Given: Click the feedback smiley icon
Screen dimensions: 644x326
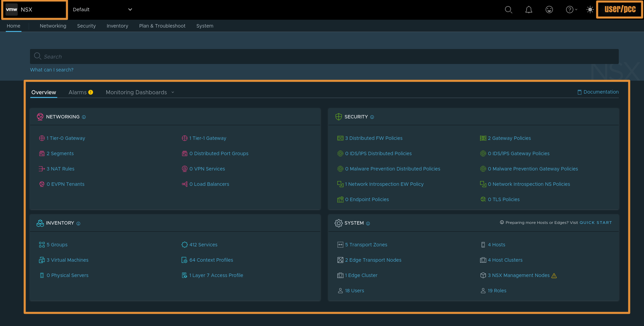Looking at the screenshot, I should point(549,10).
